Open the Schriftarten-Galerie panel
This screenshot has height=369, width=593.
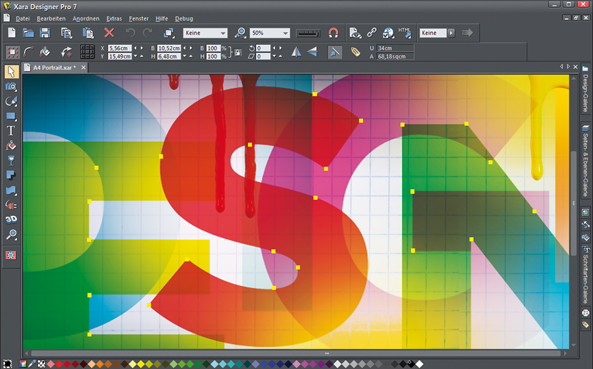click(x=585, y=274)
